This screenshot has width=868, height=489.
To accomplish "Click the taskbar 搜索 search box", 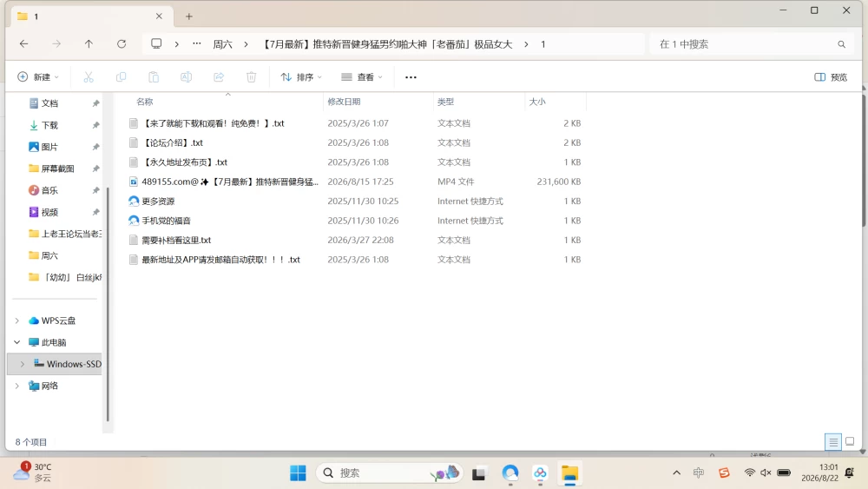I will tap(389, 473).
